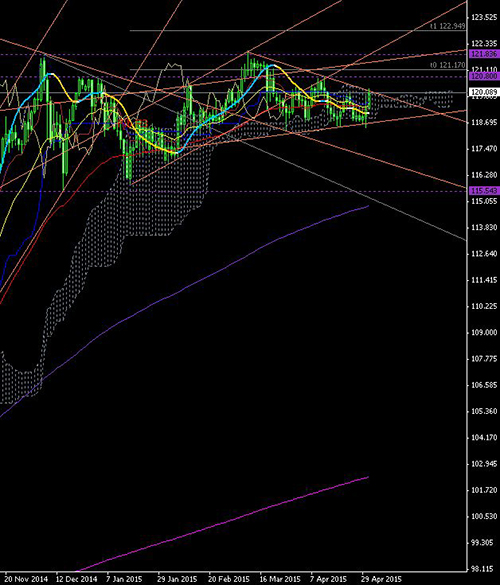
Task: Click the 112.640 price axis label
Action: click(x=484, y=254)
